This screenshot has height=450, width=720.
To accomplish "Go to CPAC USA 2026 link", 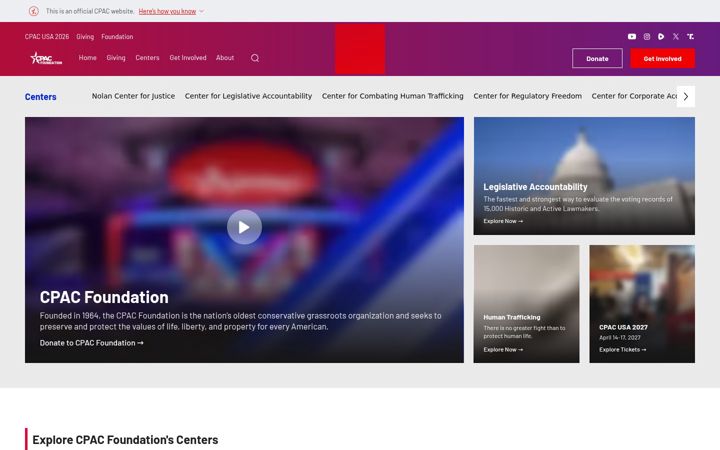I will tap(47, 36).
